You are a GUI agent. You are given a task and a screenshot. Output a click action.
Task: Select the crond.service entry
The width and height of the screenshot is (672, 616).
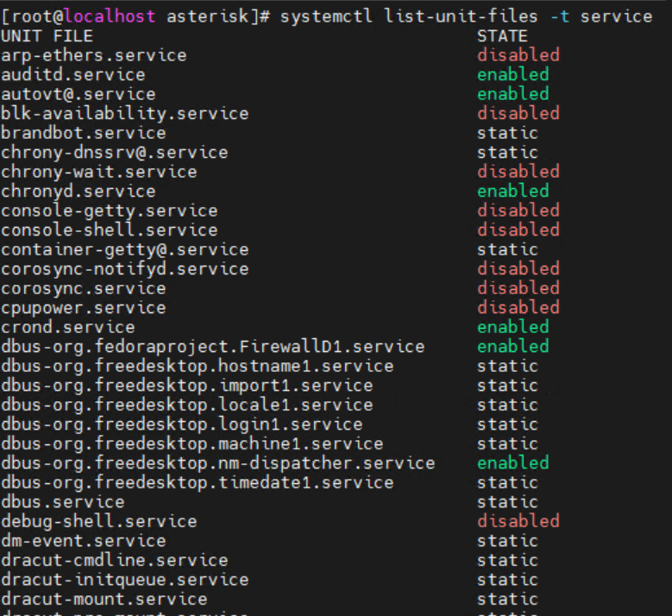[x=67, y=327]
